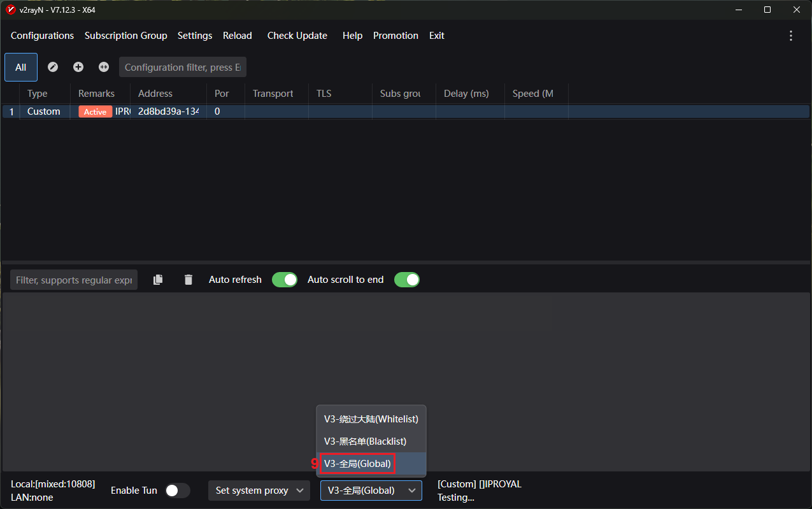Collapse the V3-全局(Global) routing combo box
The width and height of the screenshot is (812, 509).
[x=371, y=491]
